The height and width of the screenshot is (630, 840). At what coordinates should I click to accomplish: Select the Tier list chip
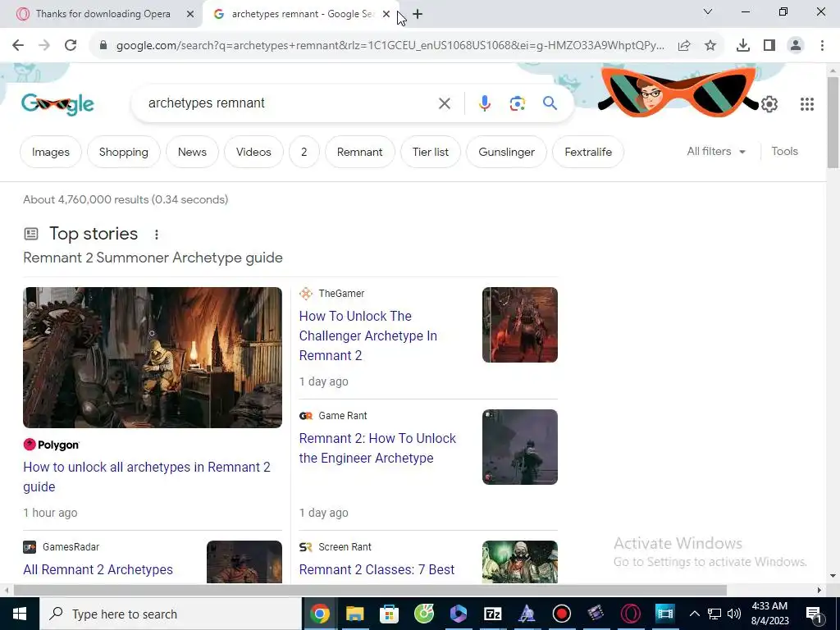pyautogui.click(x=431, y=152)
